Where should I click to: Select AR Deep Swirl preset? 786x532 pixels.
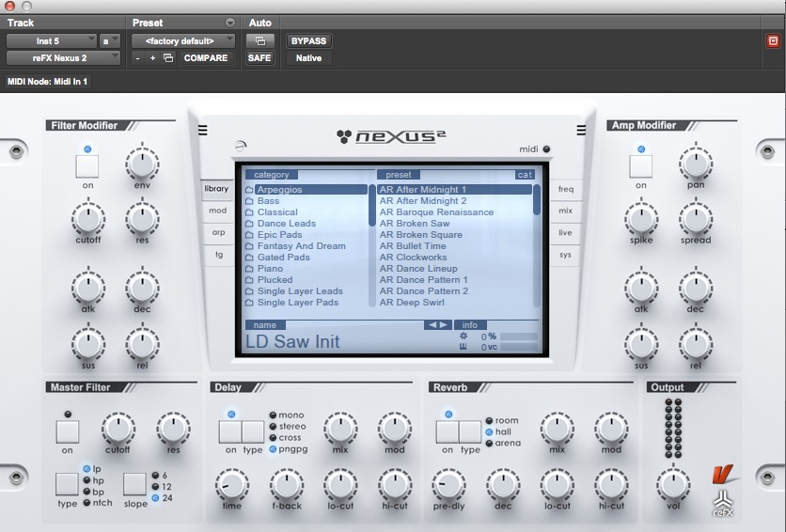(x=412, y=303)
